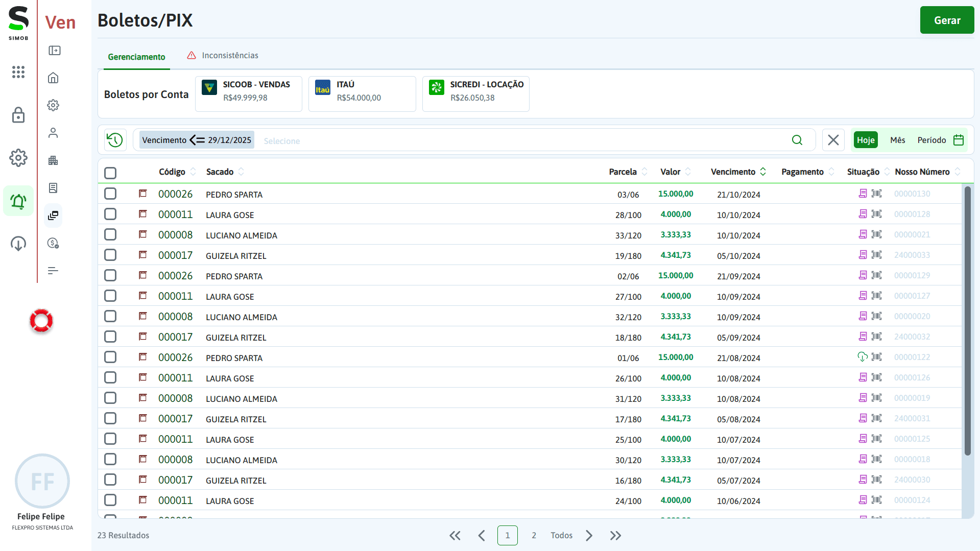Open the calendar period picker icon

[959, 140]
